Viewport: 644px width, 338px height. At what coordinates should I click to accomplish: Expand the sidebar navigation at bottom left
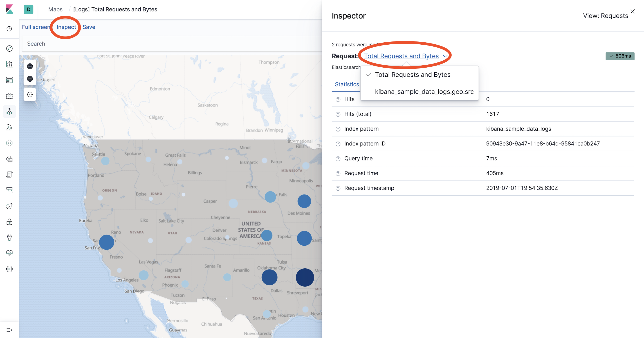[9, 330]
